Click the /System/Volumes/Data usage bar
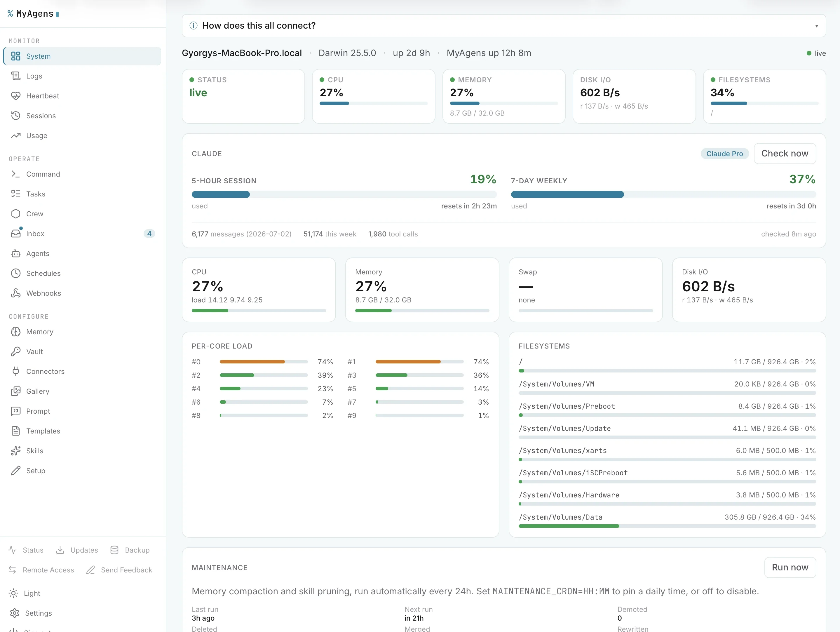 pyautogui.click(x=667, y=526)
